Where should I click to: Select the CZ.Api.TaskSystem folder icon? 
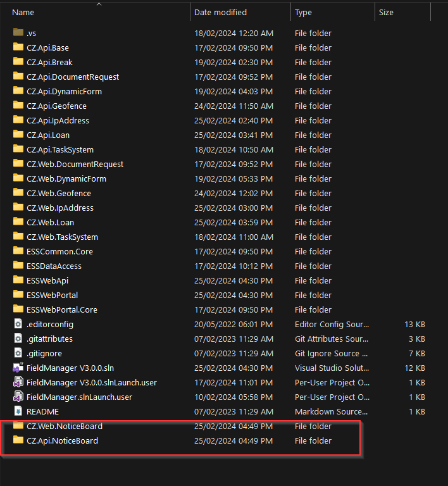[18, 149]
